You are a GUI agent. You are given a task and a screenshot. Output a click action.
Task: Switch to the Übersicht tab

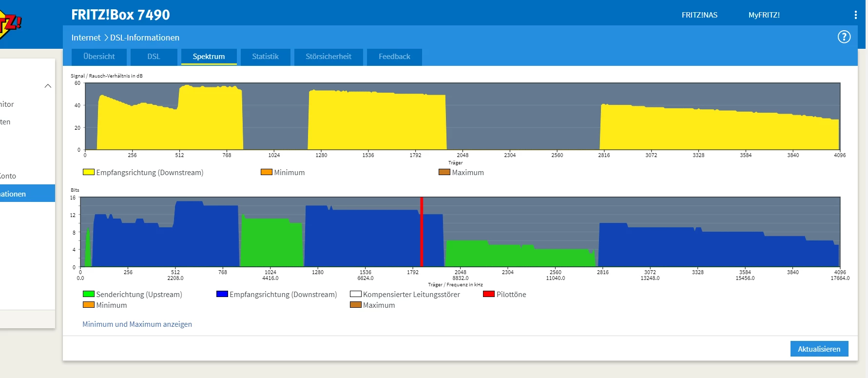pos(99,57)
